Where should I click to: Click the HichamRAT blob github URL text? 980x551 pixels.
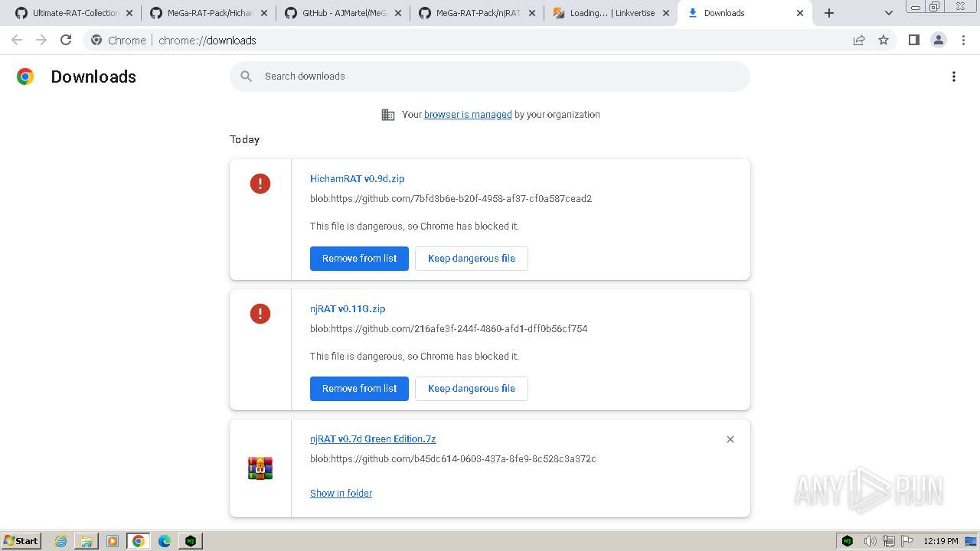tap(451, 199)
